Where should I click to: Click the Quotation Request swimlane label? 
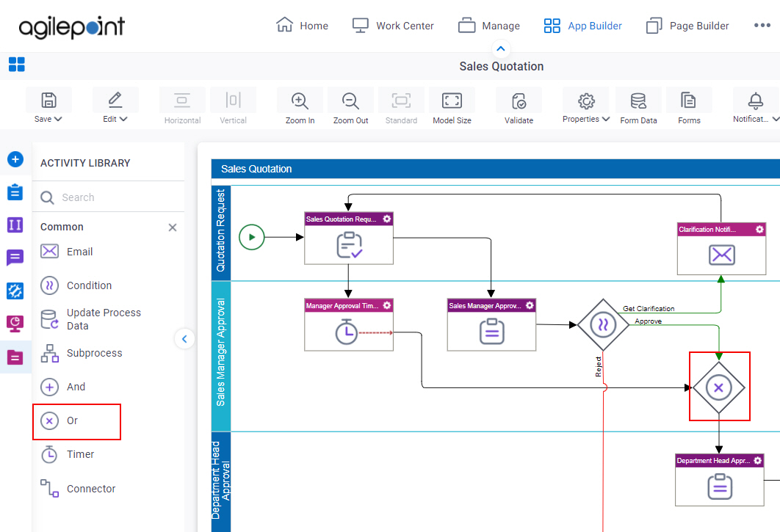click(220, 230)
